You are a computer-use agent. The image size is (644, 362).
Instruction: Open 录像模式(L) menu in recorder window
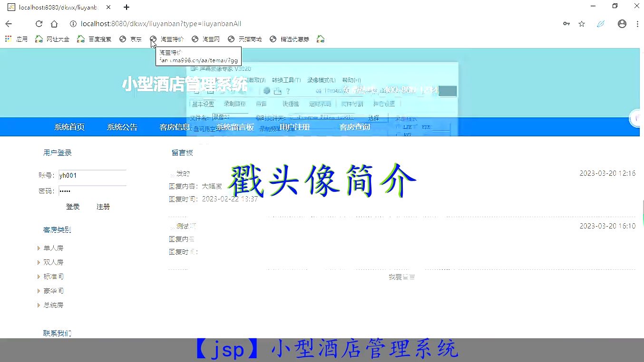(321, 80)
